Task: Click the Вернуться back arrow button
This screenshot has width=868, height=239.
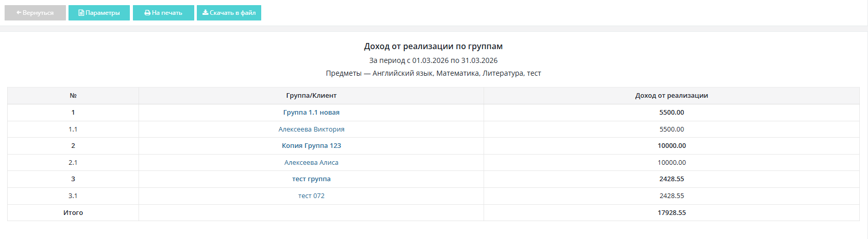Action: (x=35, y=13)
